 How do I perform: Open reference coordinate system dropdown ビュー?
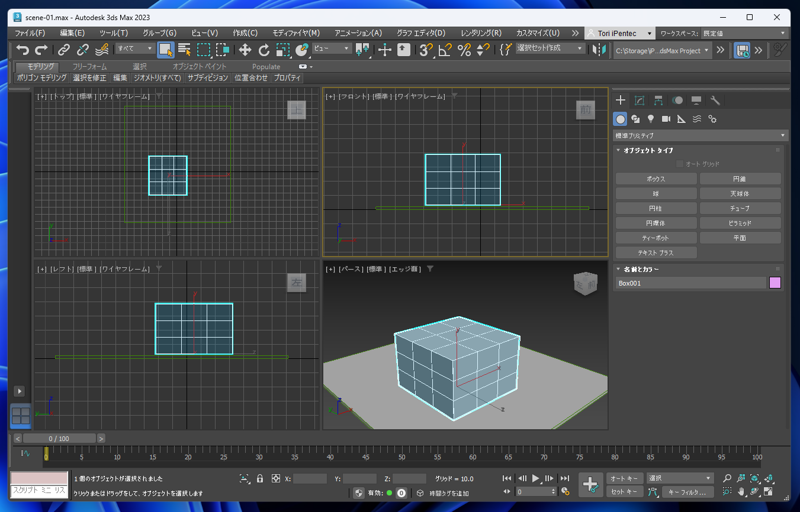coord(332,48)
